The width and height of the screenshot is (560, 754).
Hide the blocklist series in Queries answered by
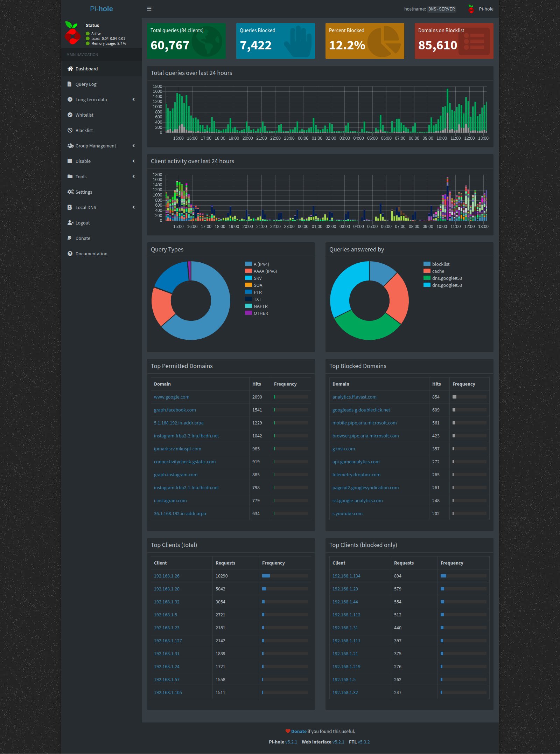[x=440, y=264]
